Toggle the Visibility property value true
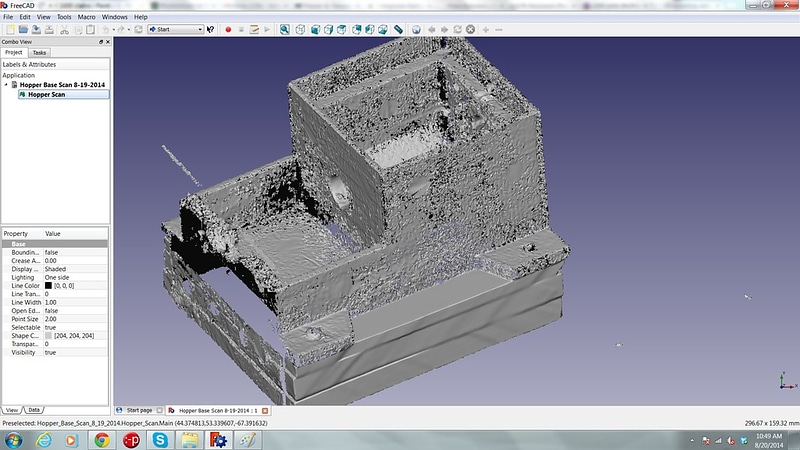The width and height of the screenshot is (800, 450). click(x=76, y=353)
